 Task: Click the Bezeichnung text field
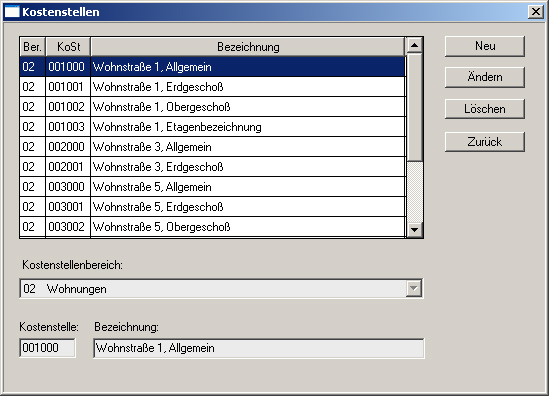point(259,348)
